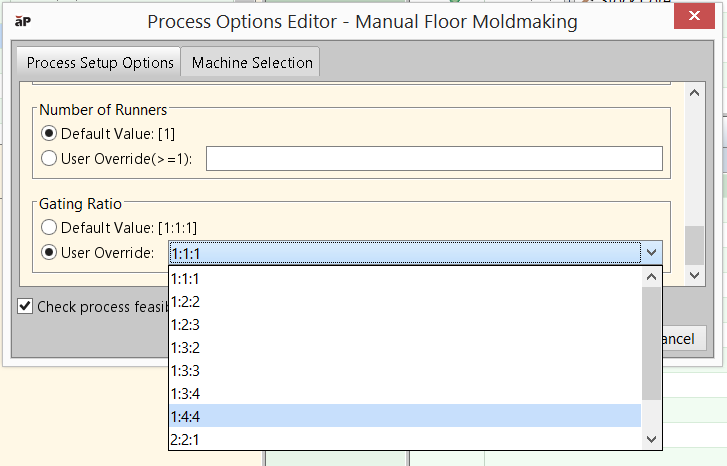Click the dropdown list scroll down arrow
Screen dimensions: 727x466
point(651,438)
